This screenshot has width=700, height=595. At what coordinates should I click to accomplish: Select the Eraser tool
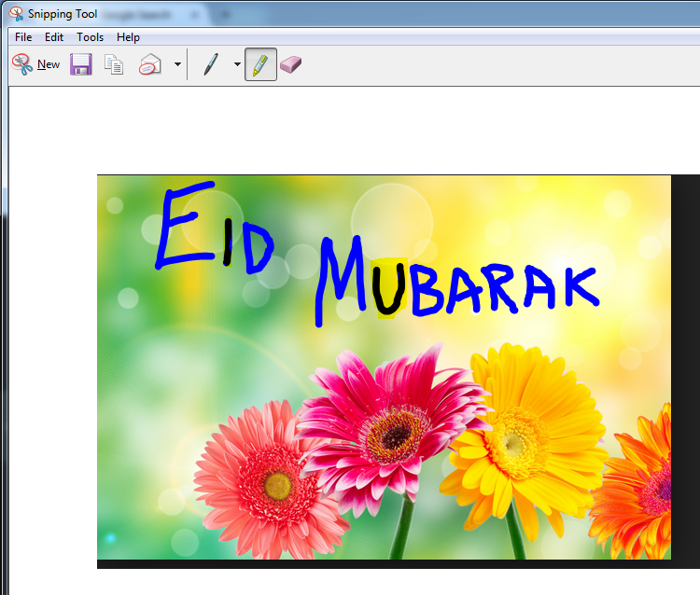tap(291, 64)
